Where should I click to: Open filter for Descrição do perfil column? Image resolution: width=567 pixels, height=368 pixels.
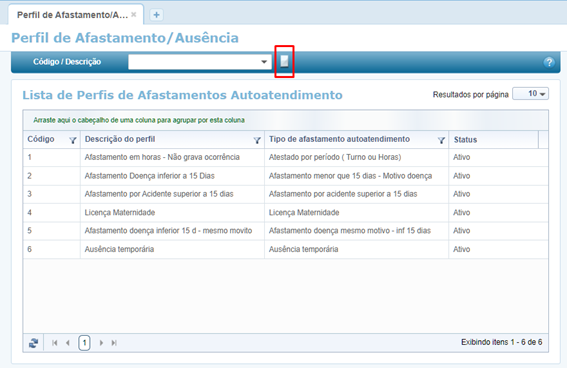pos(257,140)
